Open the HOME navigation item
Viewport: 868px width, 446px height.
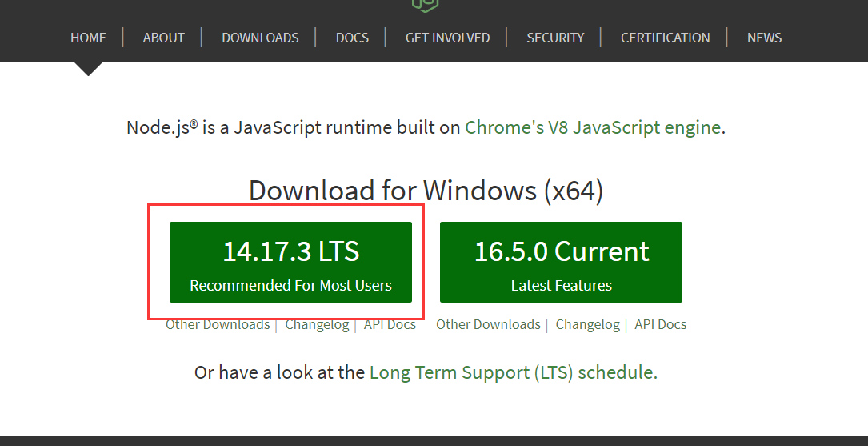(88, 38)
